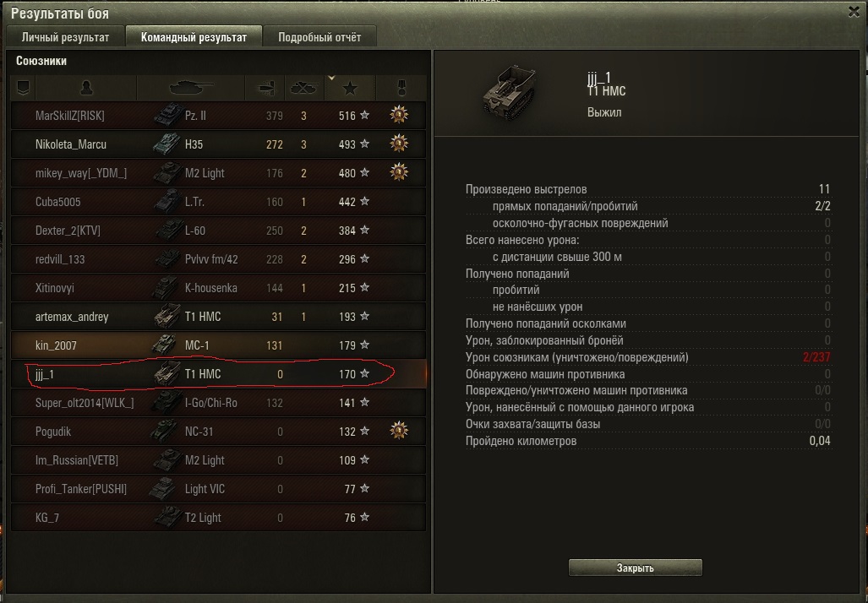Close the battle results window
The height and width of the screenshot is (603, 868).
pyautogui.click(x=854, y=12)
